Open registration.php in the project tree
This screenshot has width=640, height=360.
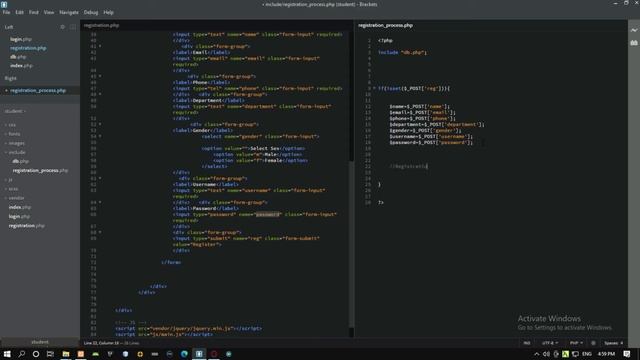pos(27,226)
